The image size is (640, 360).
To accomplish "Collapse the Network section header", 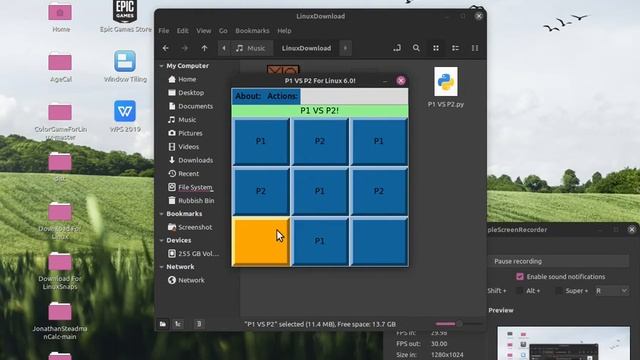I will tap(162, 267).
